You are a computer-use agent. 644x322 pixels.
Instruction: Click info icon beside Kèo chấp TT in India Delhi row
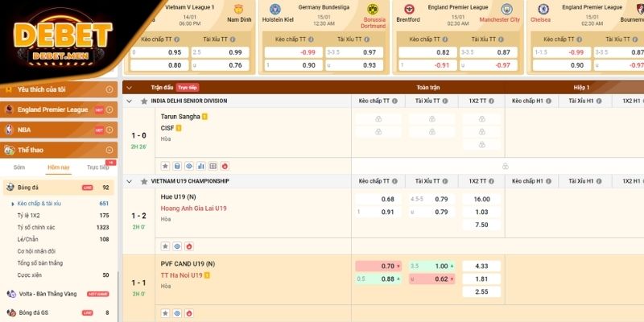click(x=394, y=101)
